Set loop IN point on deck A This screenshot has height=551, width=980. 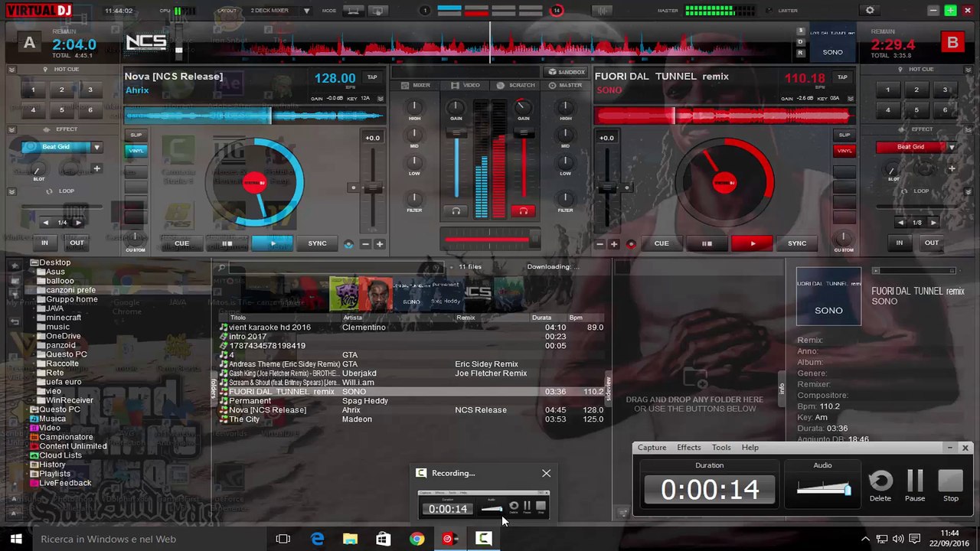pos(44,243)
